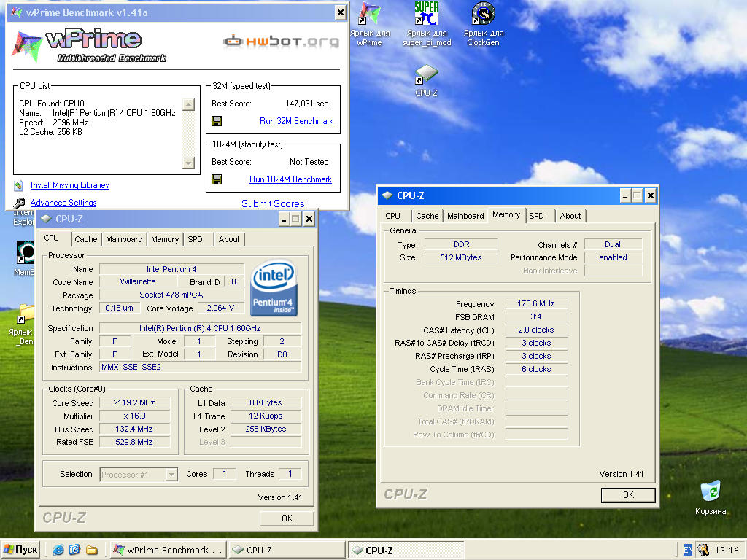The height and width of the screenshot is (560, 747).
Task: Click the FSB:DRAM value 3:4
Action: 536,316
